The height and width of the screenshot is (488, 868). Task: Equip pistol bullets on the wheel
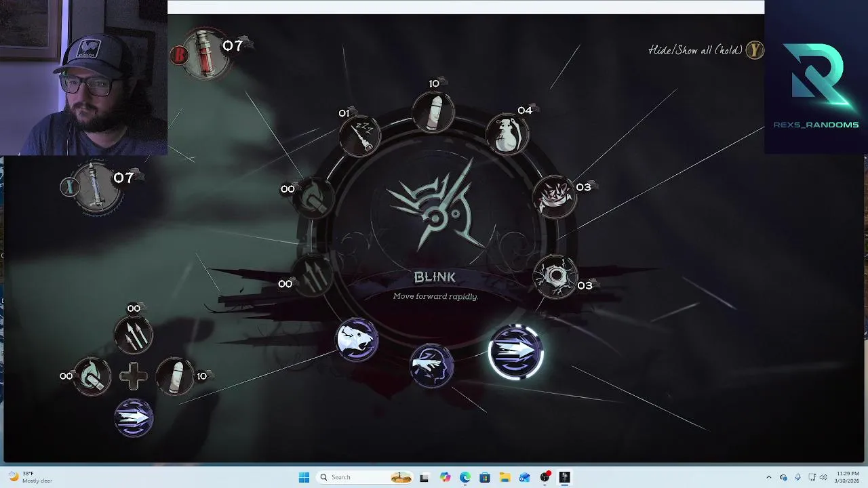click(433, 113)
